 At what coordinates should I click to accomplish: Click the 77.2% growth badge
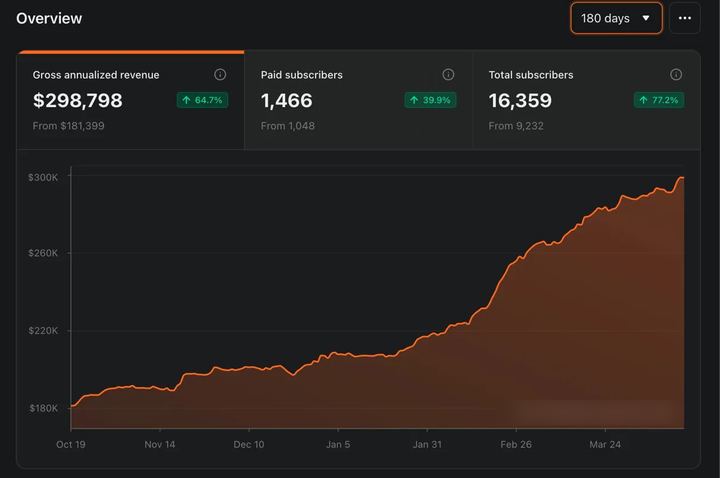pyautogui.click(x=659, y=100)
